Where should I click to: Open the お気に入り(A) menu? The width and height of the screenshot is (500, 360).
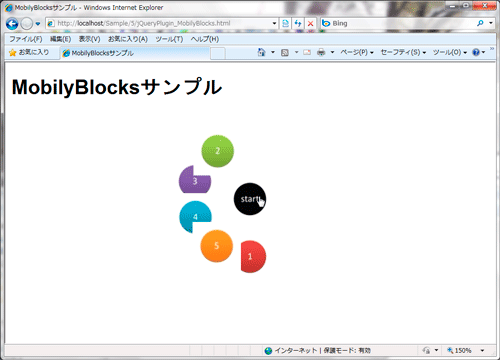pos(128,39)
